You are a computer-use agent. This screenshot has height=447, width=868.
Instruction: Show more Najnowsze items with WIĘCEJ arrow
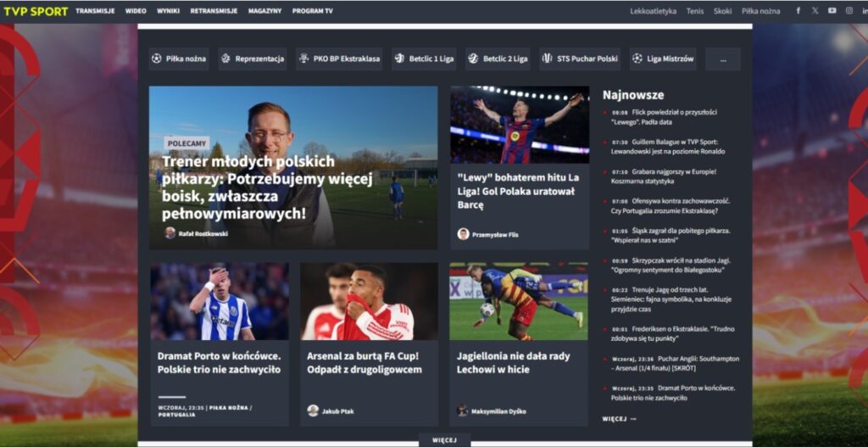click(619, 419)
